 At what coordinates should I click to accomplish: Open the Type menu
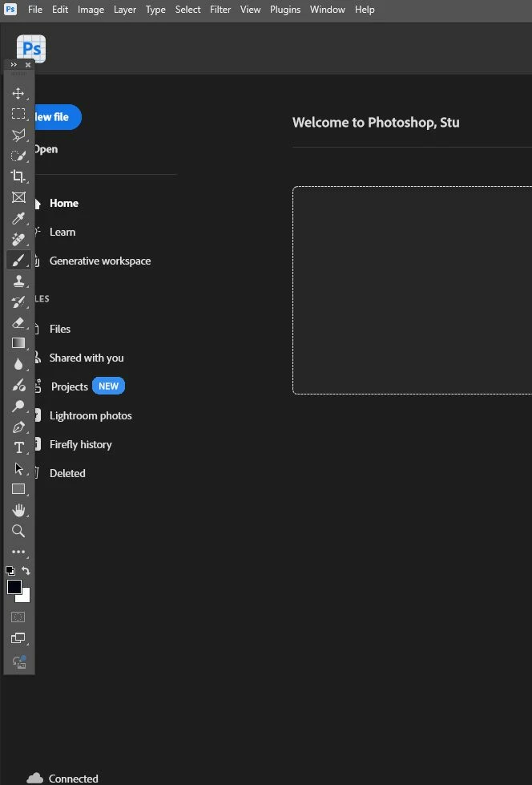[x=155, y=10]
